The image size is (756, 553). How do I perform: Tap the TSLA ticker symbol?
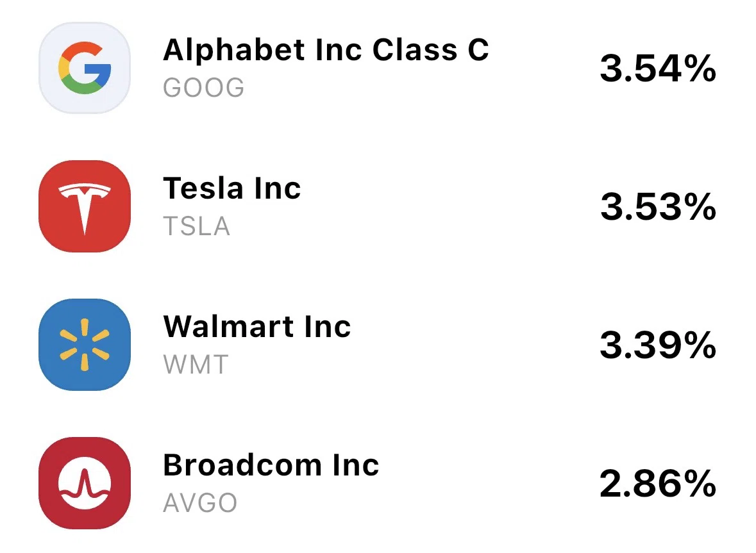196,226
